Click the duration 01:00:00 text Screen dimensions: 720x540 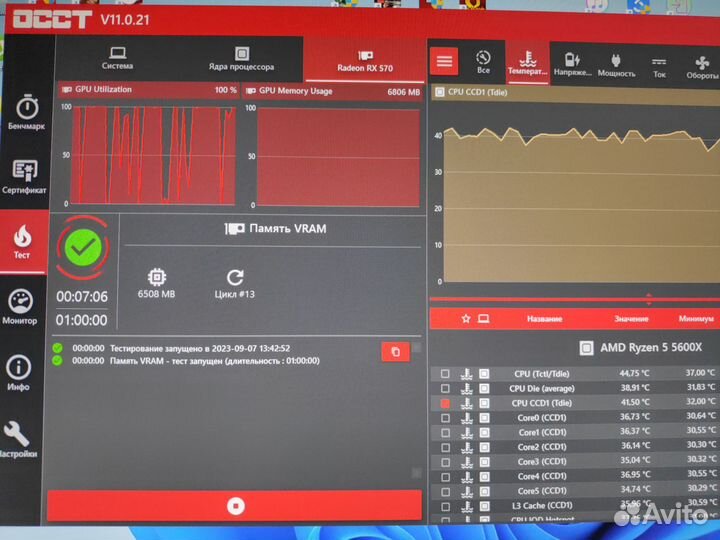pyautogui.click(x=82, y=320)
